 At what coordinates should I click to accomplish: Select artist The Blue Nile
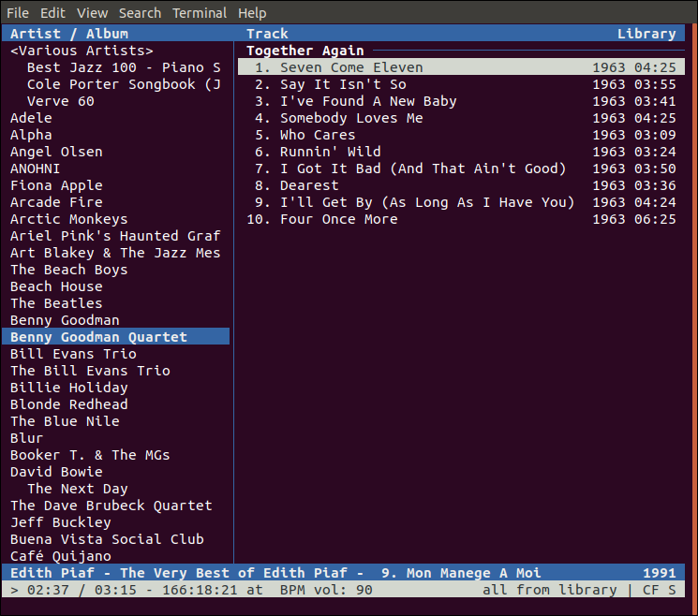[65, 421]
